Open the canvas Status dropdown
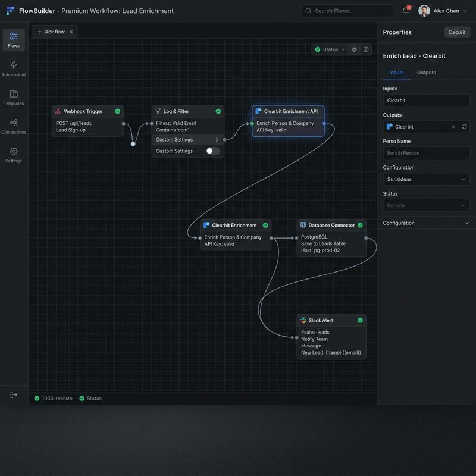476x476 pixels. click(330, 49)
